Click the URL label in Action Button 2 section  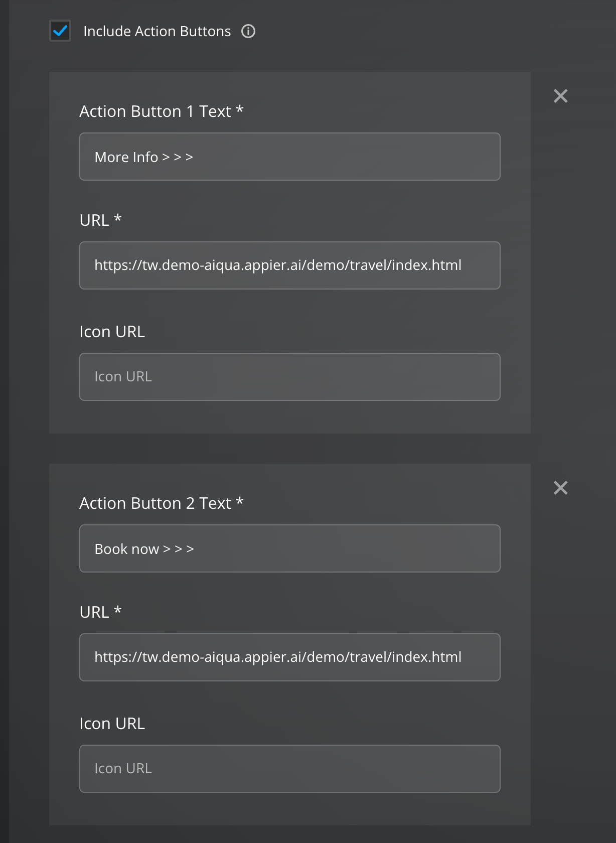click(x=94, y=612)
